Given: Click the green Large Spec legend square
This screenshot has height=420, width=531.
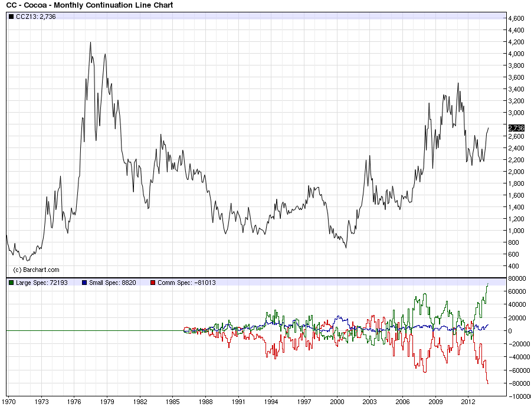Looking at the screenshot, I should 11,283.
